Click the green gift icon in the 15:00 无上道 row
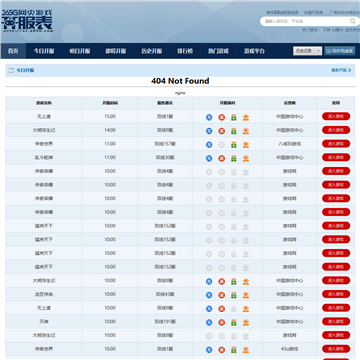Screen dimensions: 360x360 [x=234, y=117]
